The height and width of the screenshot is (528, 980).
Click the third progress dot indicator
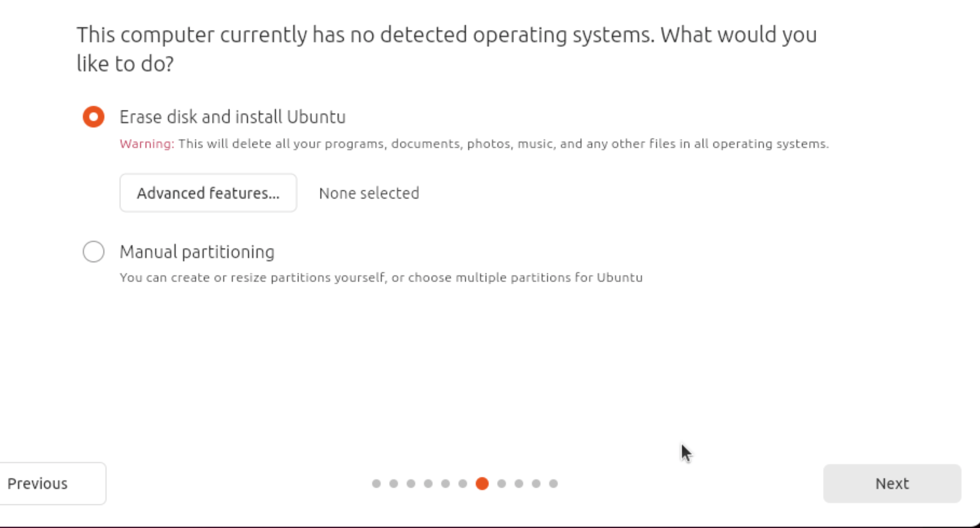411,483
